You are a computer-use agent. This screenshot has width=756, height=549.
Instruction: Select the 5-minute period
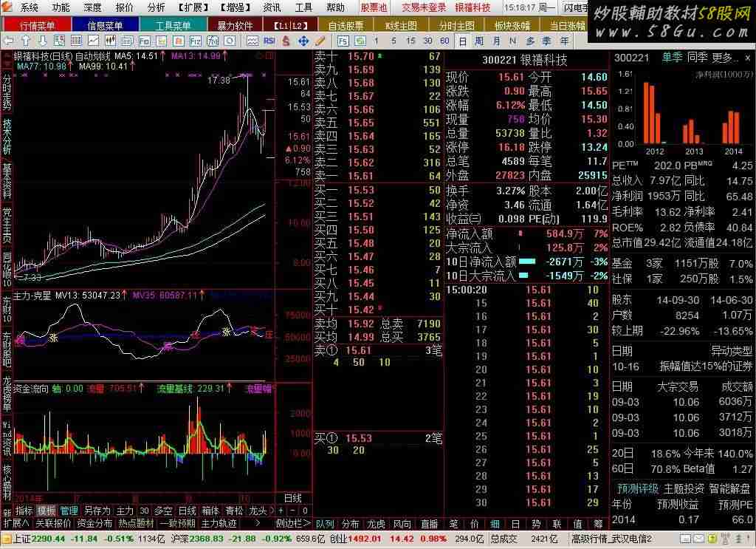[x=394, y=41]
